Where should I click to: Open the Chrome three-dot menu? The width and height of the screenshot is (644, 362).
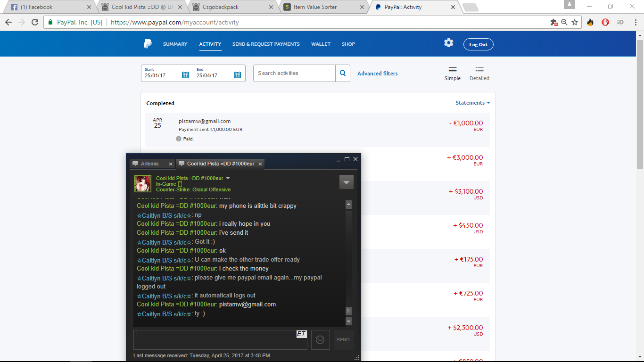(635, 22)
